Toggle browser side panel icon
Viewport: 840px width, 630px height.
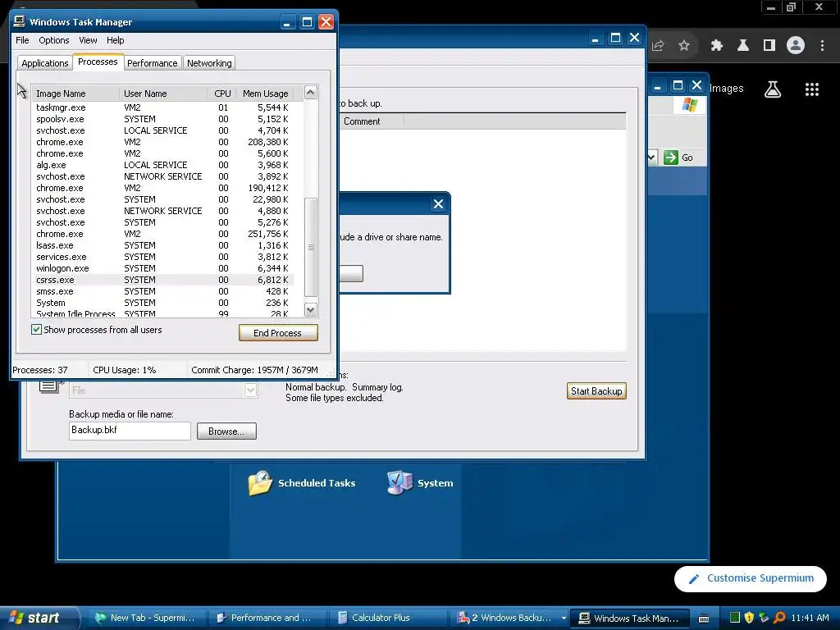click(769, 46)
